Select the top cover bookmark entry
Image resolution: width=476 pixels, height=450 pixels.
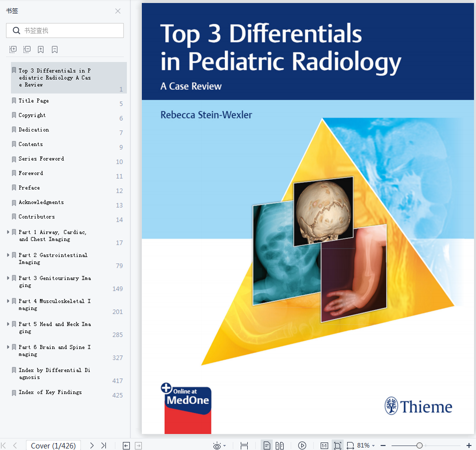click(x=68, y=78)
